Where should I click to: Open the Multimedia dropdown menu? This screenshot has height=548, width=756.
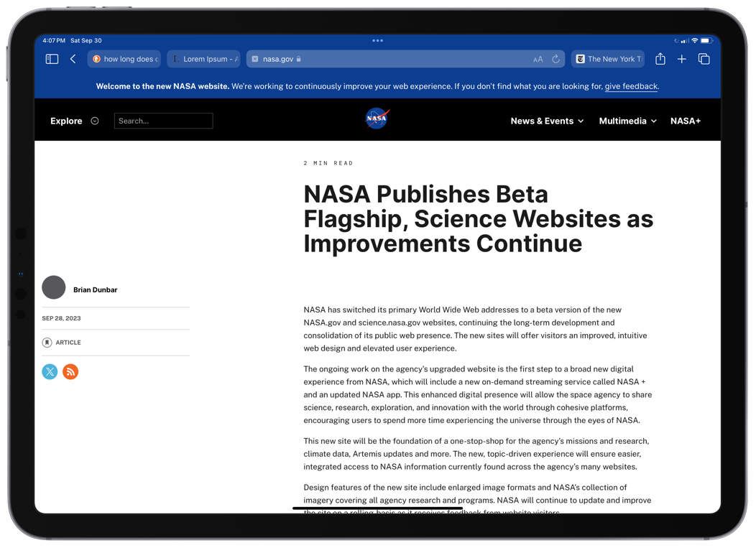tap(627, 121)
